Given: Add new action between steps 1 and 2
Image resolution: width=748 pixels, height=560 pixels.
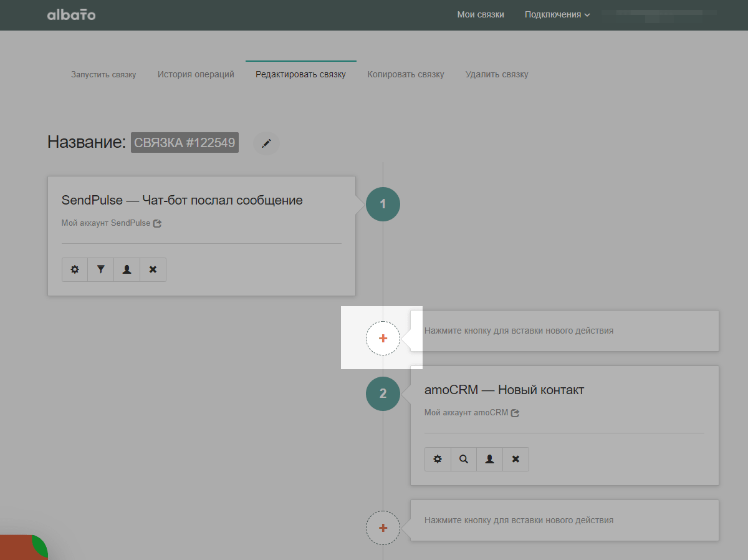Looking at the screenshot, I should [x=383, y=338].
